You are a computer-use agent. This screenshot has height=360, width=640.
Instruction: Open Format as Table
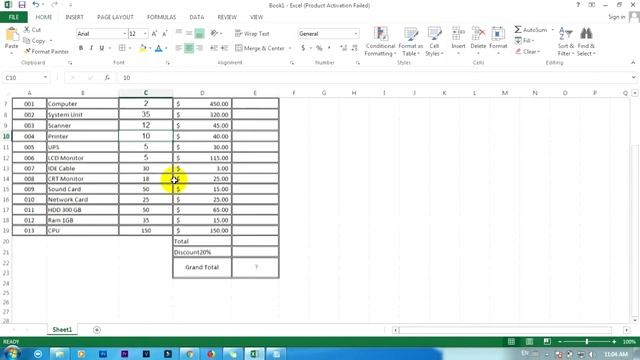[x=411, y=41]
